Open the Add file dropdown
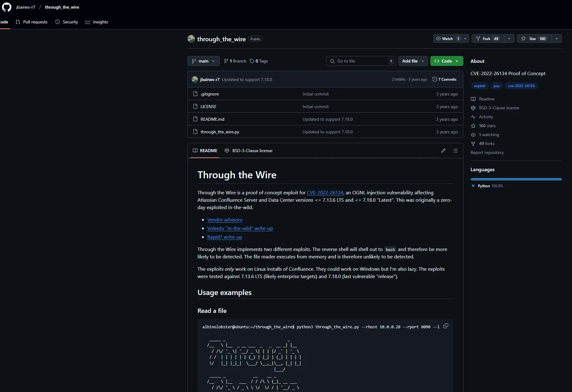This screenshot has width=572, height=392. click(413, 61)
